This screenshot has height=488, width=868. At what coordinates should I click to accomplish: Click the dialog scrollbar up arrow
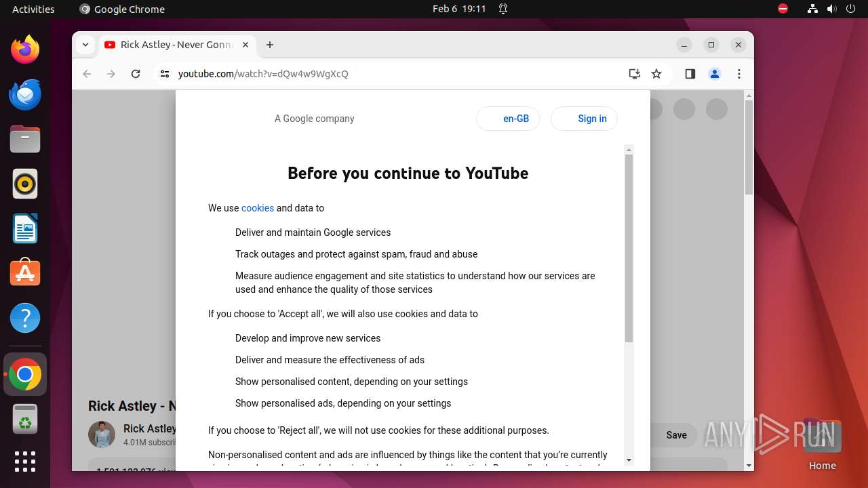tap(629, 149)
